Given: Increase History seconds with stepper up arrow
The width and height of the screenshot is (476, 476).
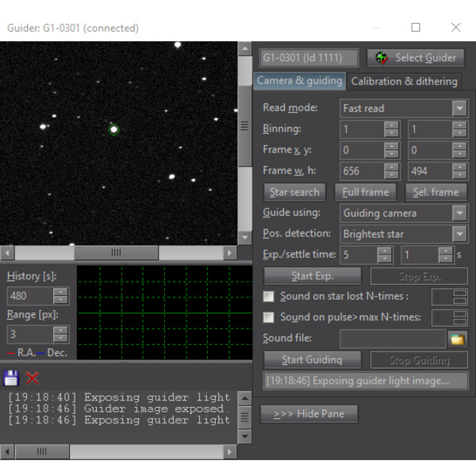Looking at the screenshot, I should coord(61,291).
